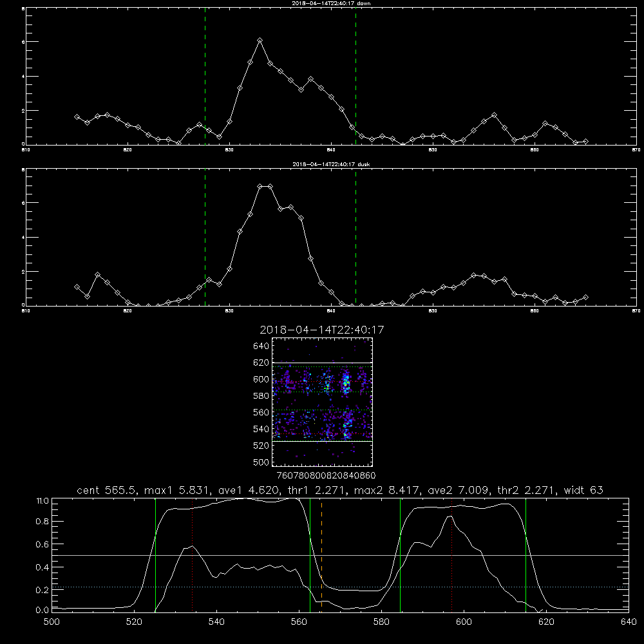Click the x-axis label '620' of the bottom plot
644x644 pixels.
[546, 622]
